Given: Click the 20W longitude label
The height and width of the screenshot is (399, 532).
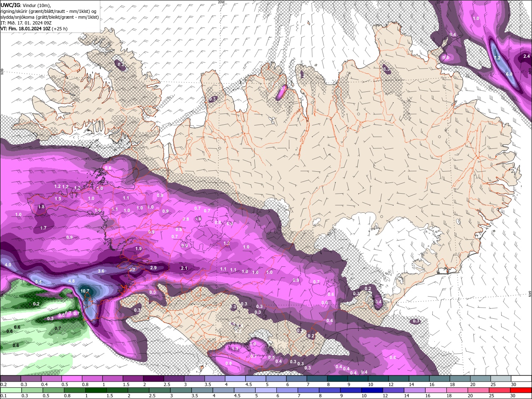Looking at the screenshot, I should [x=221, y=2].
